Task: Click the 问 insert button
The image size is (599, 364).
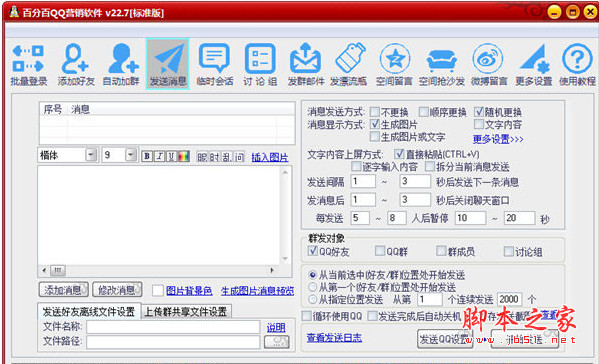Action: click(239, 157)
